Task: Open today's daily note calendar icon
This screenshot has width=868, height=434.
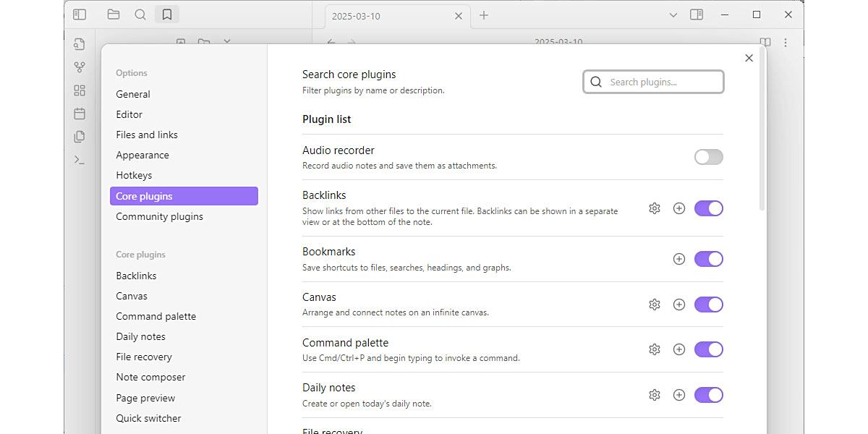Action: point(80,114)
